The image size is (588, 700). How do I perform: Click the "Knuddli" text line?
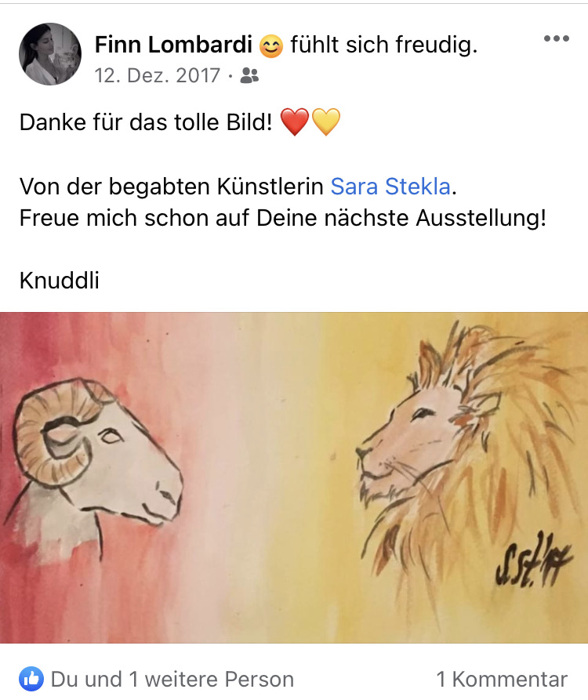pyautogui.click(x=60, y=281)
